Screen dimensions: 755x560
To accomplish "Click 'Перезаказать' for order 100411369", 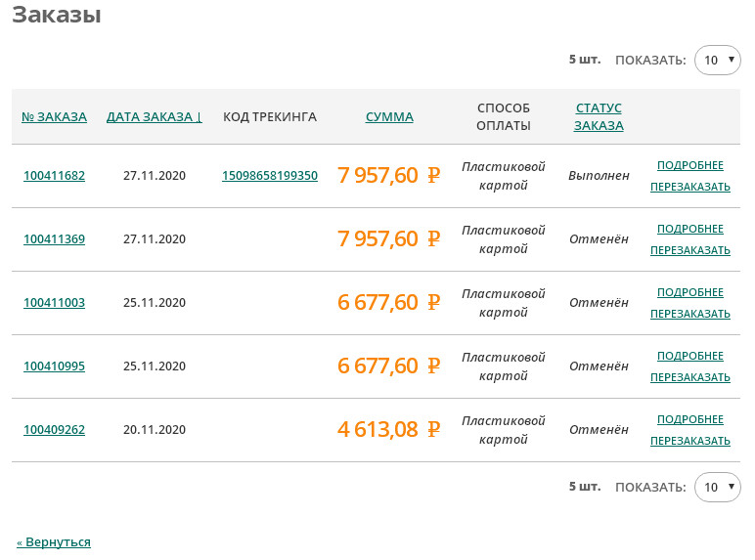I will (x=690, y=250).
